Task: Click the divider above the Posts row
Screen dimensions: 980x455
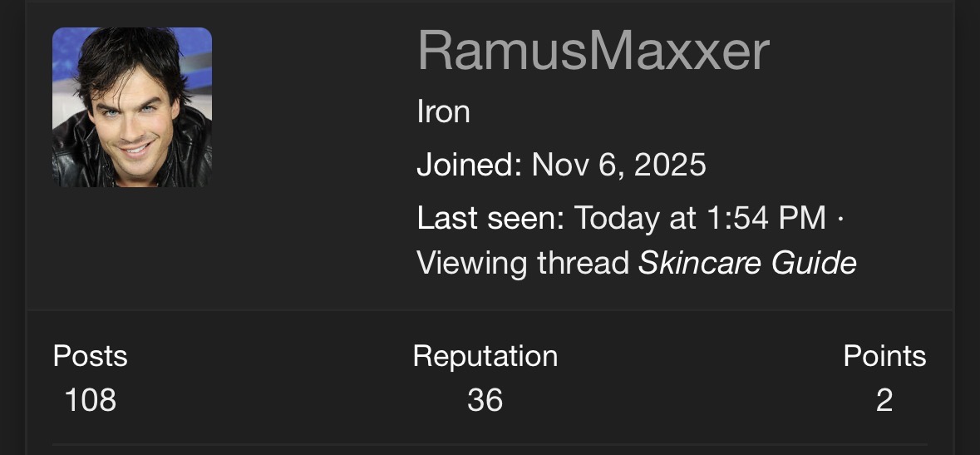Action: (x=490, y=311)
